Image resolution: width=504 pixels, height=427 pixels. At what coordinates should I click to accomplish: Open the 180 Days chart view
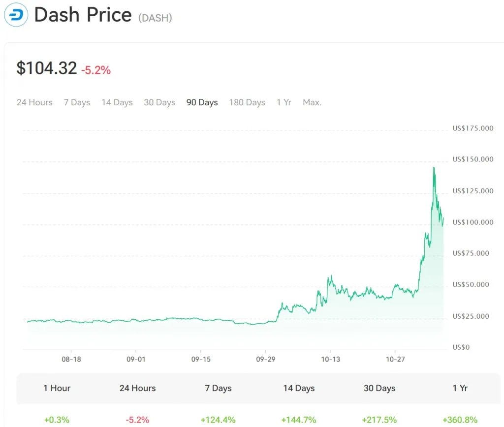pyautogui.click(x=247, y=102)
